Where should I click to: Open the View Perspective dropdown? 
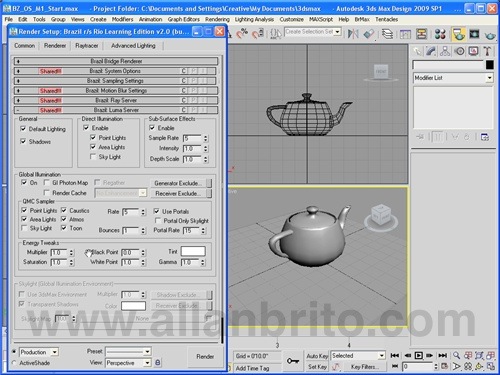(128, 363)
